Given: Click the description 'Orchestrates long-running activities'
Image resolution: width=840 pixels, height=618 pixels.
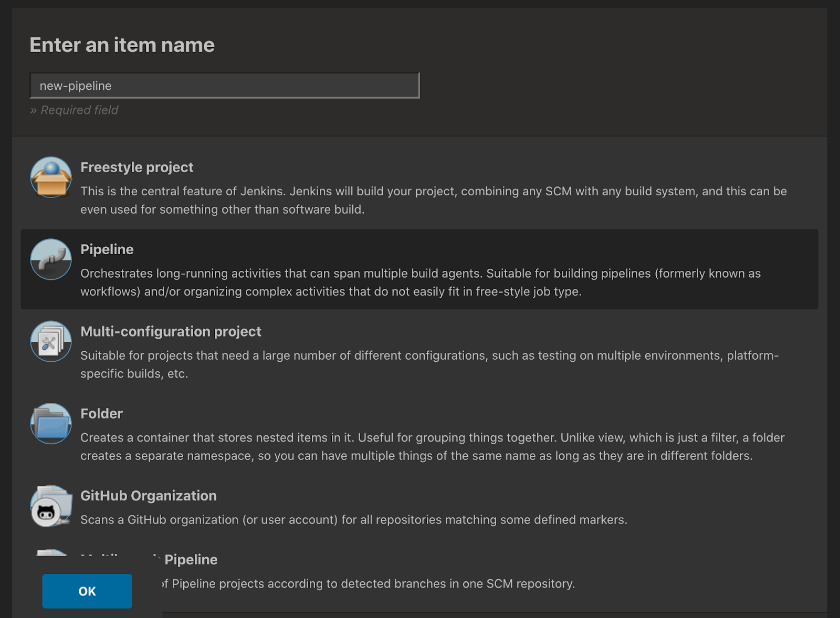Looking at the screenshot, I should (421, 282).
